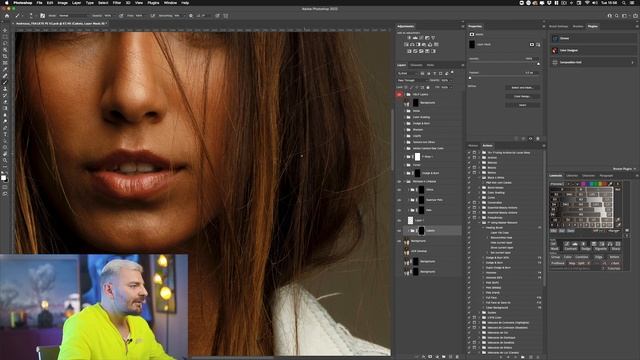Image resolution: width=640 pixels, height=360 pixels.
Task: Toggle red eye visibility of Help Layers group
Action: click(399, 94)
